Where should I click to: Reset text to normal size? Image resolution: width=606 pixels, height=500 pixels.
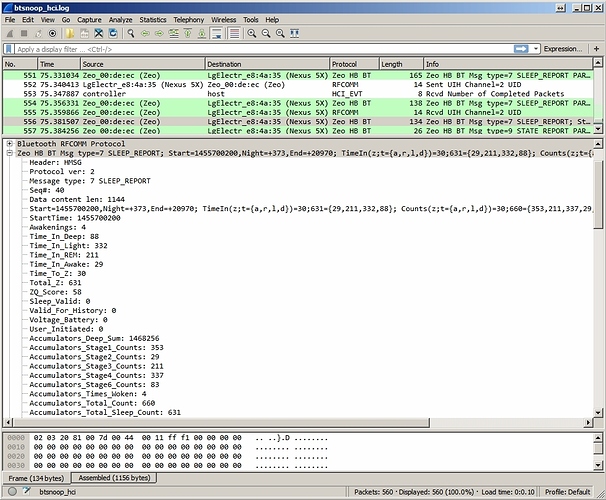[x=280, y=34]
